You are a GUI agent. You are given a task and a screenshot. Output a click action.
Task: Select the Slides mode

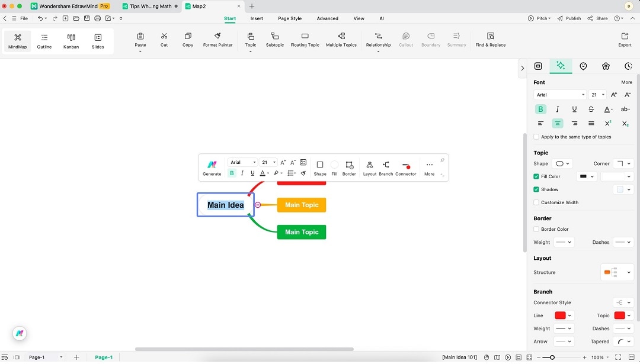pos(98,40)
